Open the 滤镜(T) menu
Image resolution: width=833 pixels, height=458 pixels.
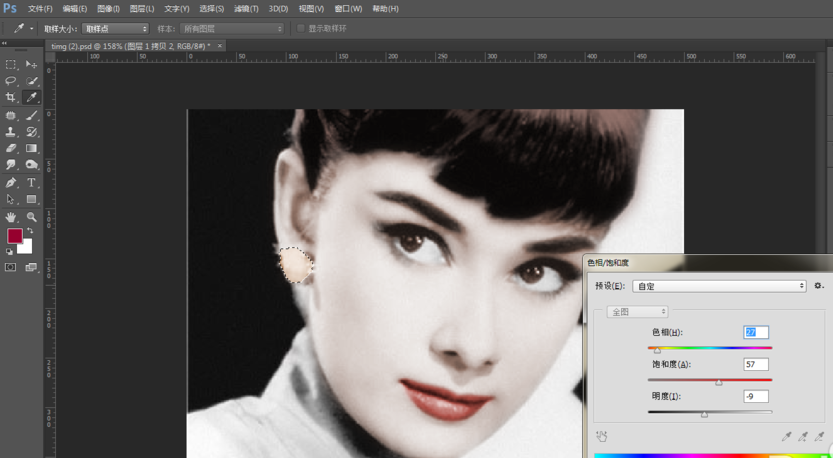click(x=246, y=9)
